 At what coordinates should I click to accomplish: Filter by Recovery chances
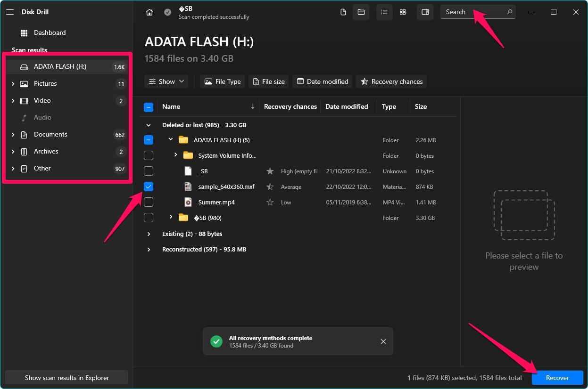click(x=391, y=81)
